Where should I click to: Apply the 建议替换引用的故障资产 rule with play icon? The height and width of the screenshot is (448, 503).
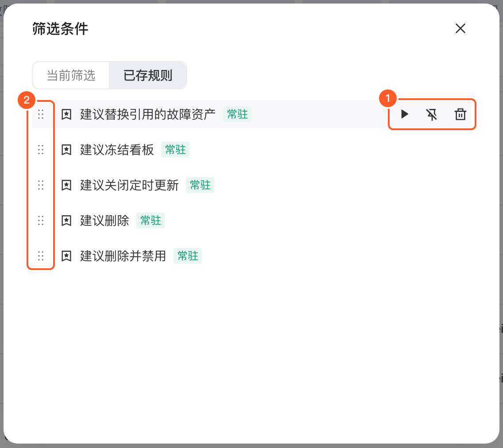coord(405,114)
